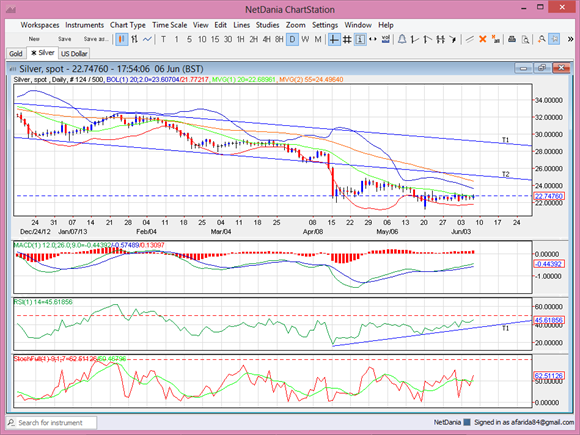The height and width of the screenshot is (435, 580).
Task: Click the arrow drawing tool icon
Action: click(x=453, y=39)
